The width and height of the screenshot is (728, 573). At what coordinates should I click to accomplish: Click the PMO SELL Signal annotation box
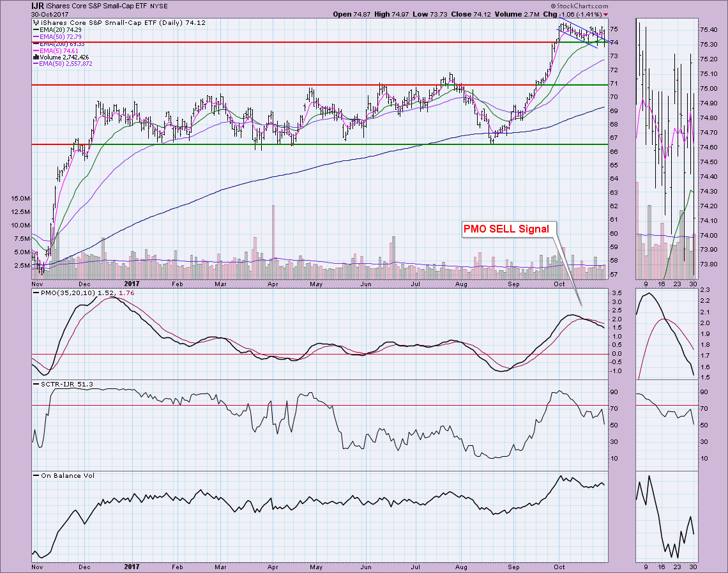pyautogui.click(x=509, y=229)
